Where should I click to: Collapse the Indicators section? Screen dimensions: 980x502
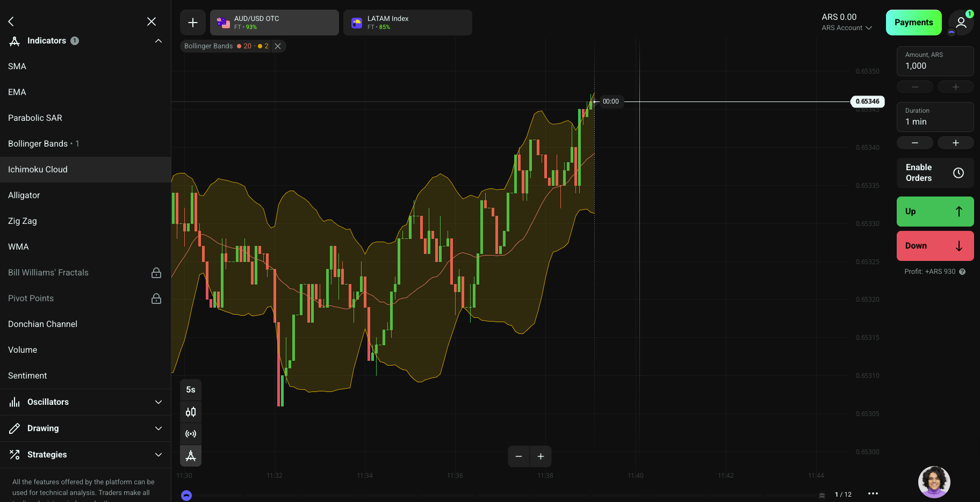pos(158,40)
